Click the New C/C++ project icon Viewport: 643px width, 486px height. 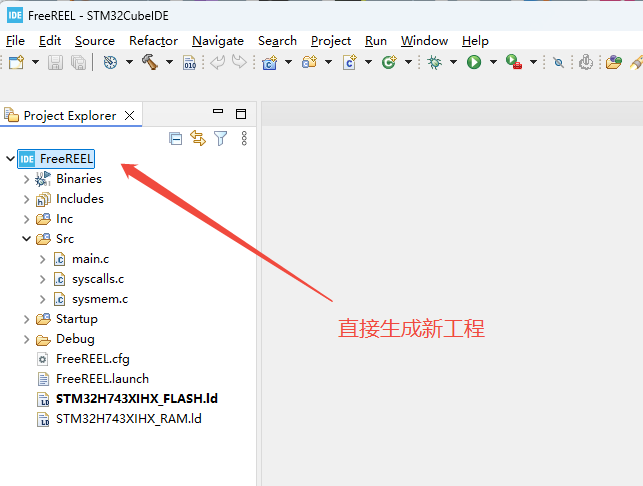tap(269, 62)
